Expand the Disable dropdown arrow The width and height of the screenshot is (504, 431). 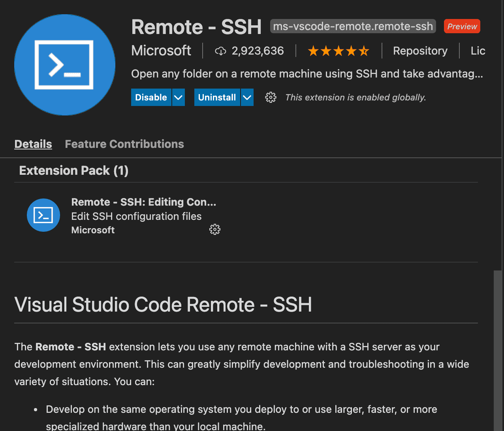click(179, 97)
